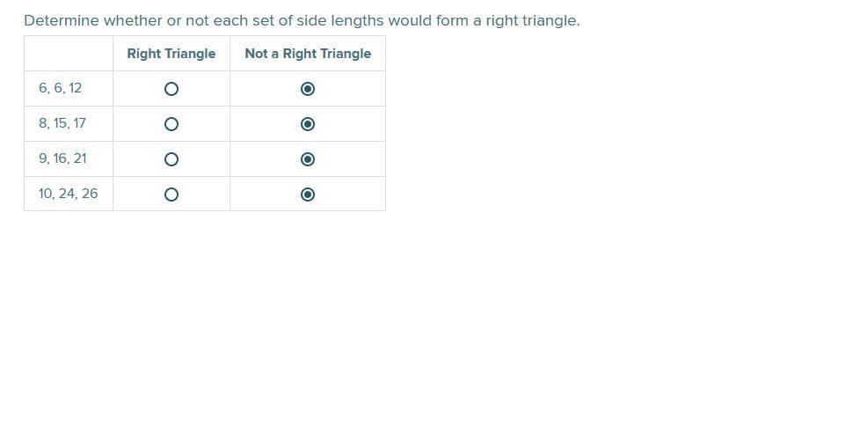Select Not a Right Triangle for 6, 6, 12

point(308,89)
